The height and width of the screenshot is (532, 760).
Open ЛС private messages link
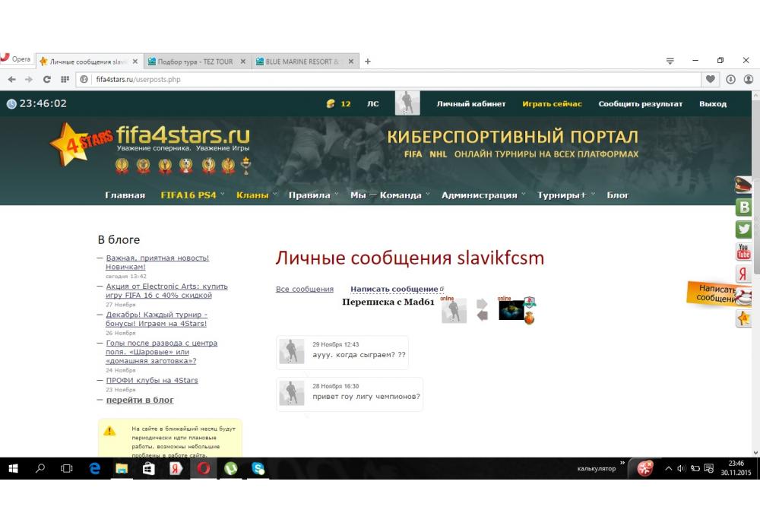(372, 103)
